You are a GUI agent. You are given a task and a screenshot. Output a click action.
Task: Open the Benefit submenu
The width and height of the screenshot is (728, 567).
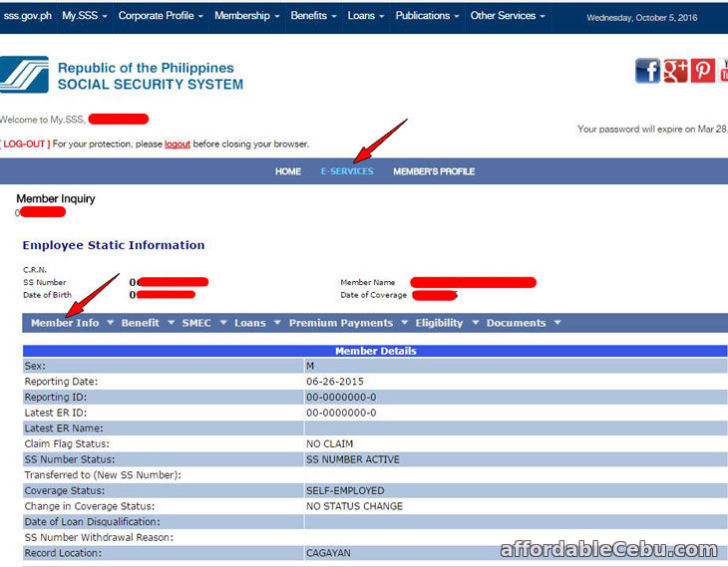tap(141, 323)
